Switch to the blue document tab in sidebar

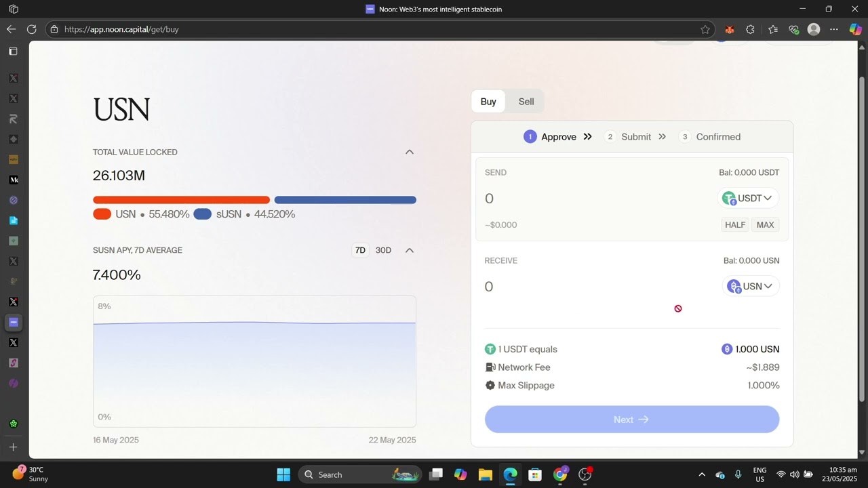click(x=13, y=220)
